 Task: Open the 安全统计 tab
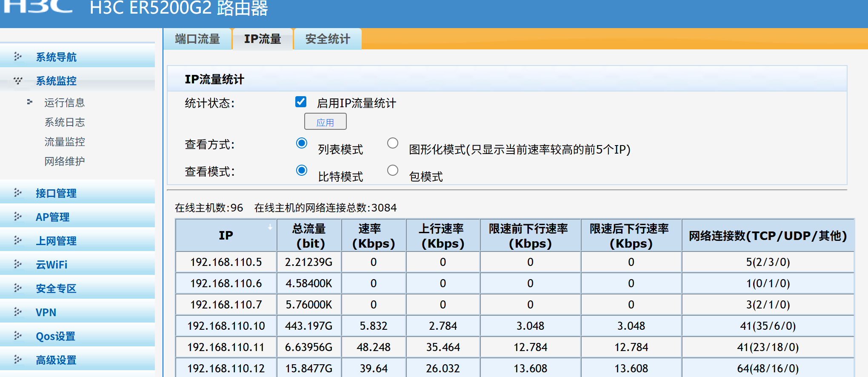[x=327, y=39]
